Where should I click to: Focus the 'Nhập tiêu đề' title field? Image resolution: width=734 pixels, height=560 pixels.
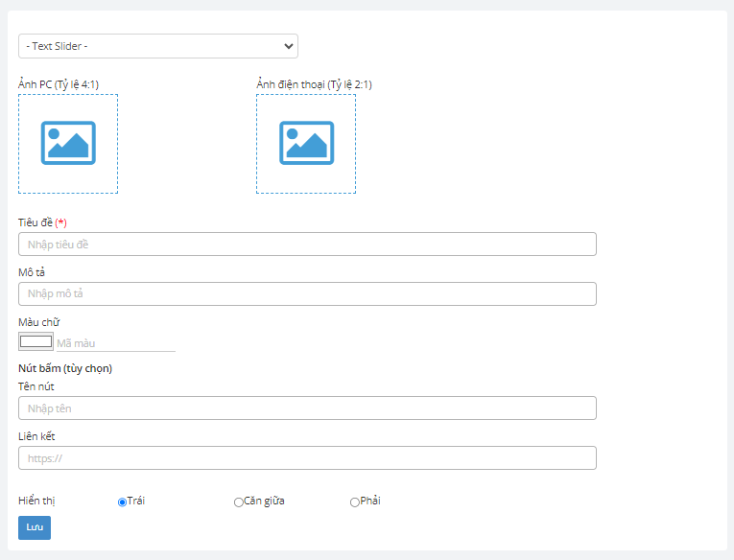[307, 245]
